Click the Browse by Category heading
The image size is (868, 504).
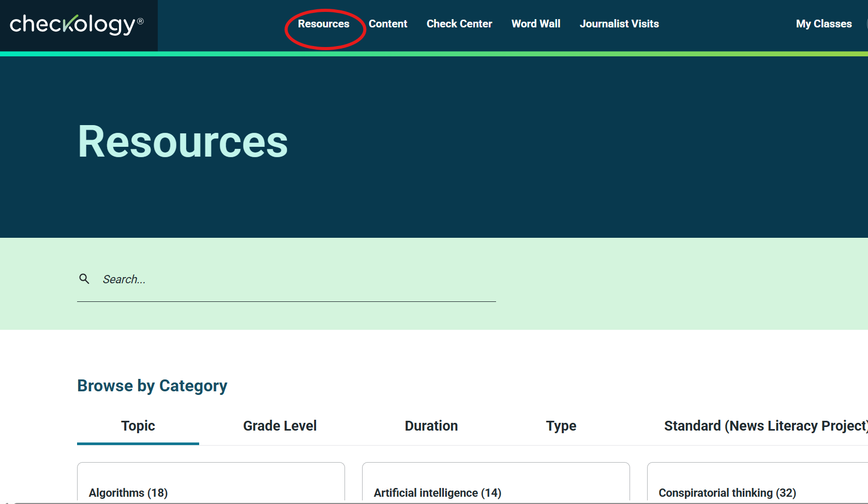[x=152, y=386]
